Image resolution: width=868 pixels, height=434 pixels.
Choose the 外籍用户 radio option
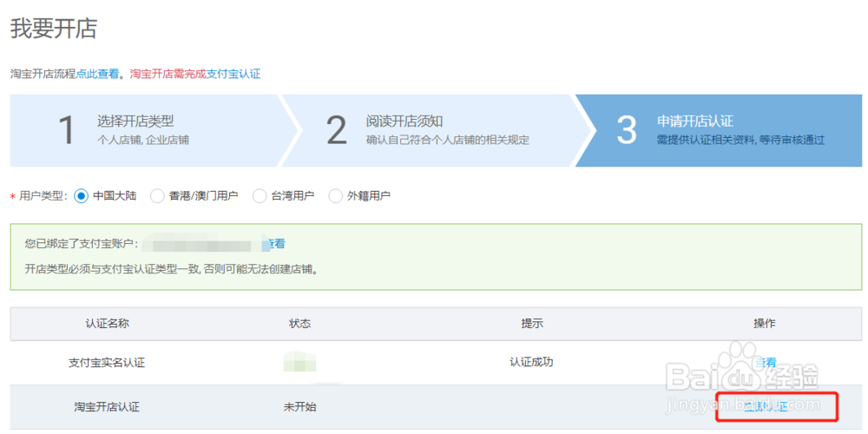point(335,196)
